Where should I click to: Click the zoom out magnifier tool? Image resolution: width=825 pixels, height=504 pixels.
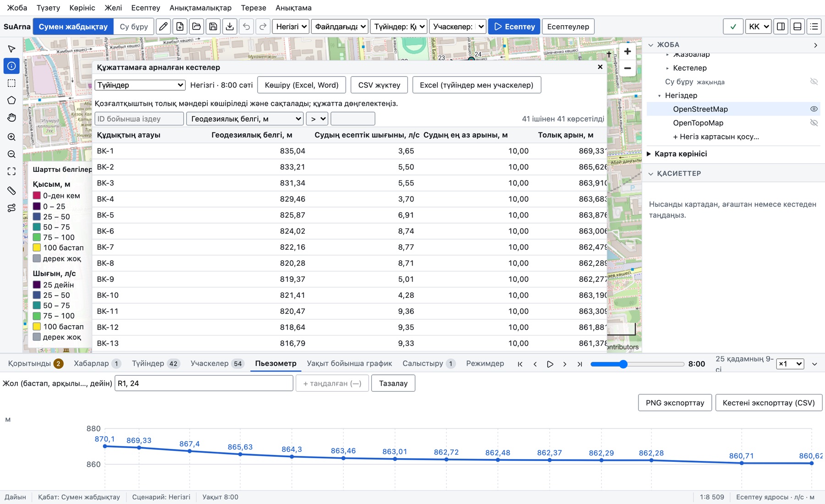tap(11, 154)
